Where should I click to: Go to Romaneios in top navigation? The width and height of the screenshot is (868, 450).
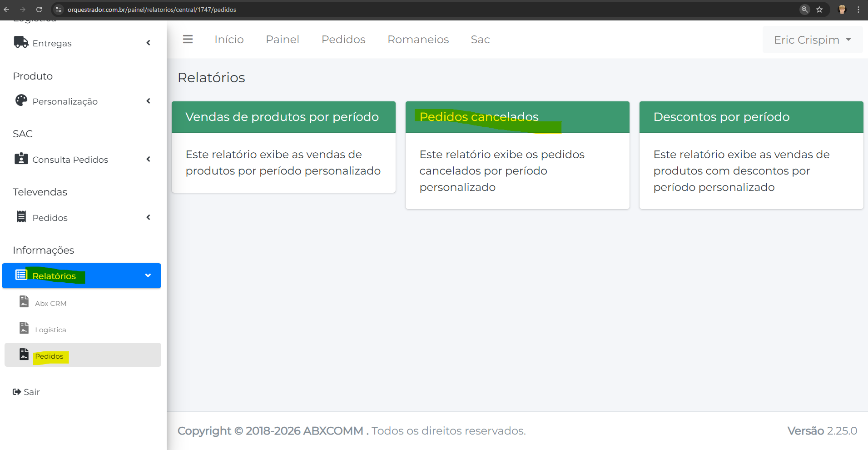[418, 40]
